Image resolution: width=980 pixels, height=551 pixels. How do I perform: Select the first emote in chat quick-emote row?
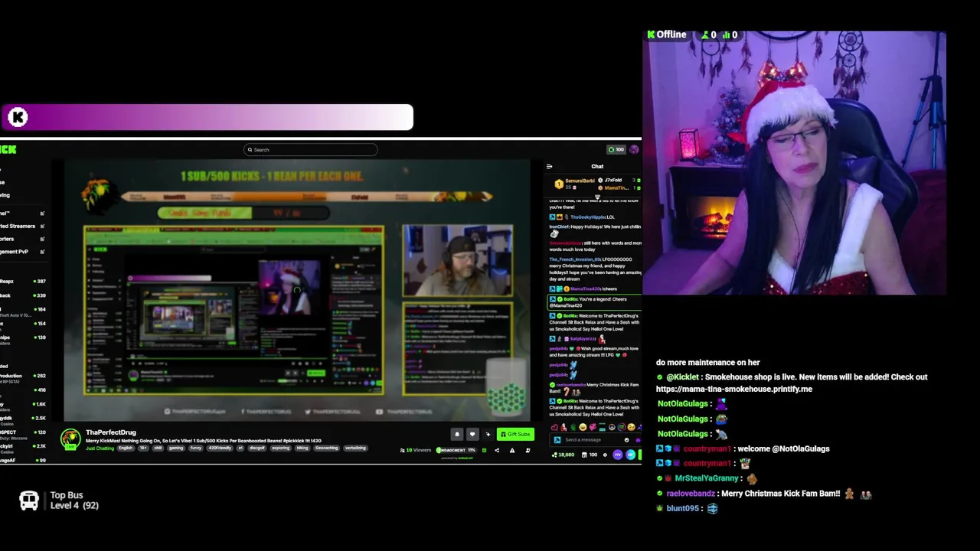(554, 427)
